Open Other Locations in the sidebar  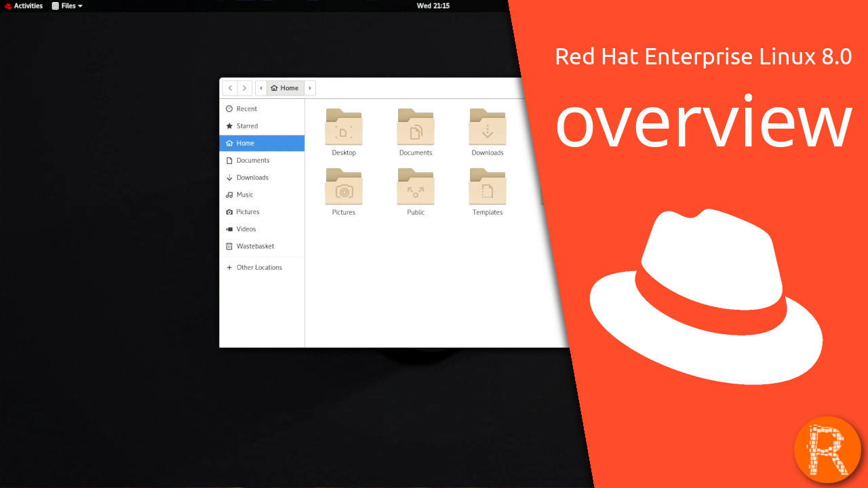tap(262, 268)
